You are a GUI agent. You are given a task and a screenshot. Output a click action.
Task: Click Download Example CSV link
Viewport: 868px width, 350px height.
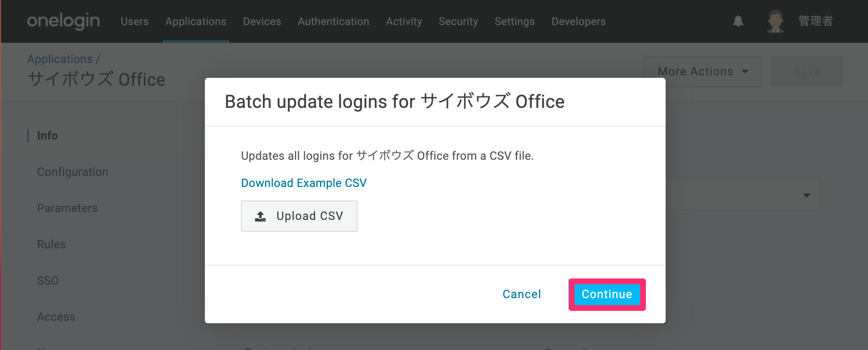click(x=304, y=183)
